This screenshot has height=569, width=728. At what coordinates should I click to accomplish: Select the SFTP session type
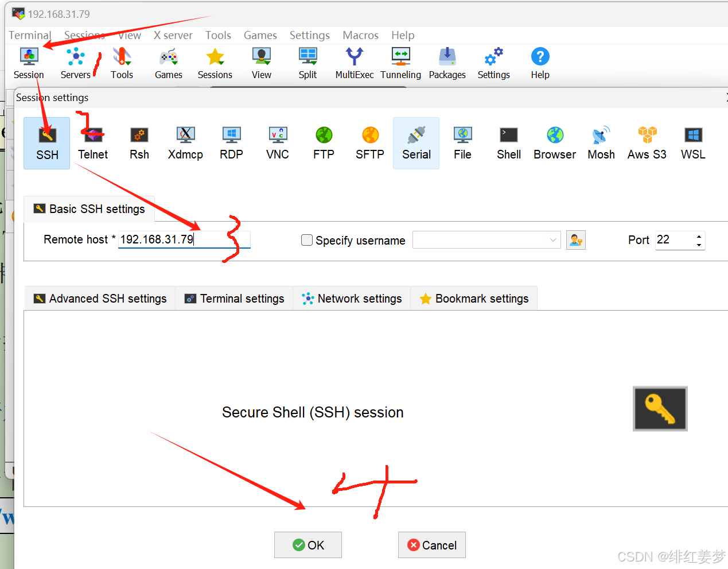click(x=370, y=143)
